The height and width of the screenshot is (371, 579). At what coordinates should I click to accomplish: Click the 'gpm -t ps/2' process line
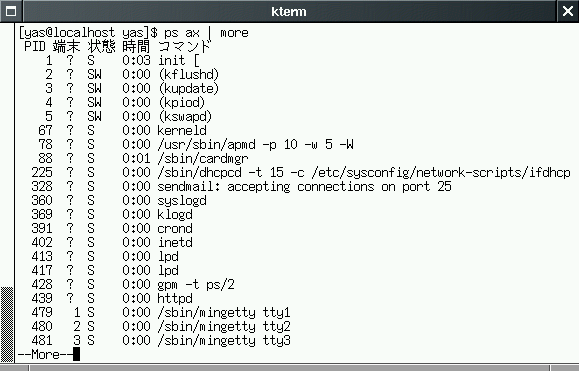pos(126,284)
